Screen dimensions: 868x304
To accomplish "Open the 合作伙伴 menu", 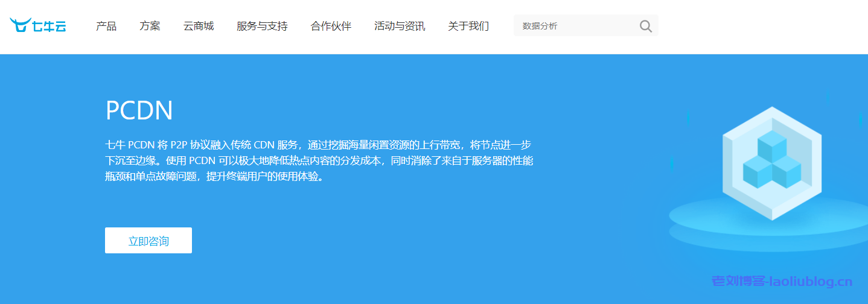I will click(331, 26).
